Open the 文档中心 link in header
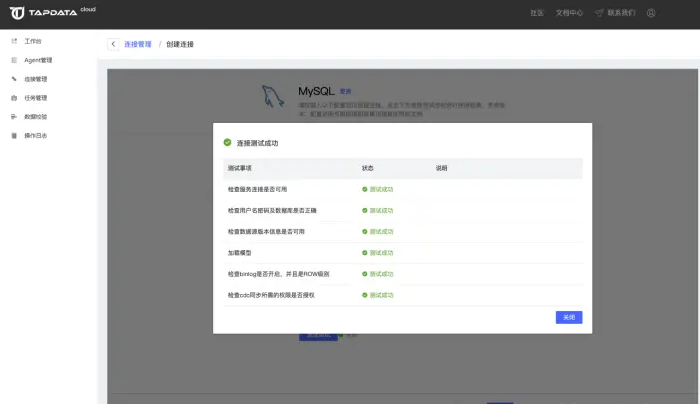 569,14
